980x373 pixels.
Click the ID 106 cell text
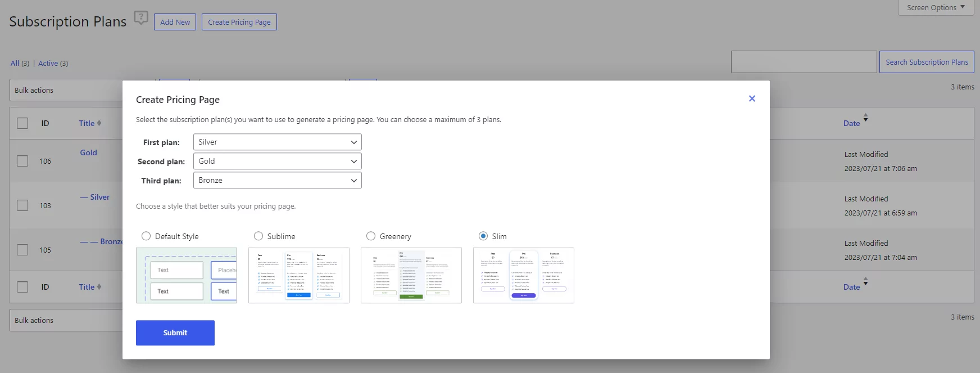(x=46, y=161)
